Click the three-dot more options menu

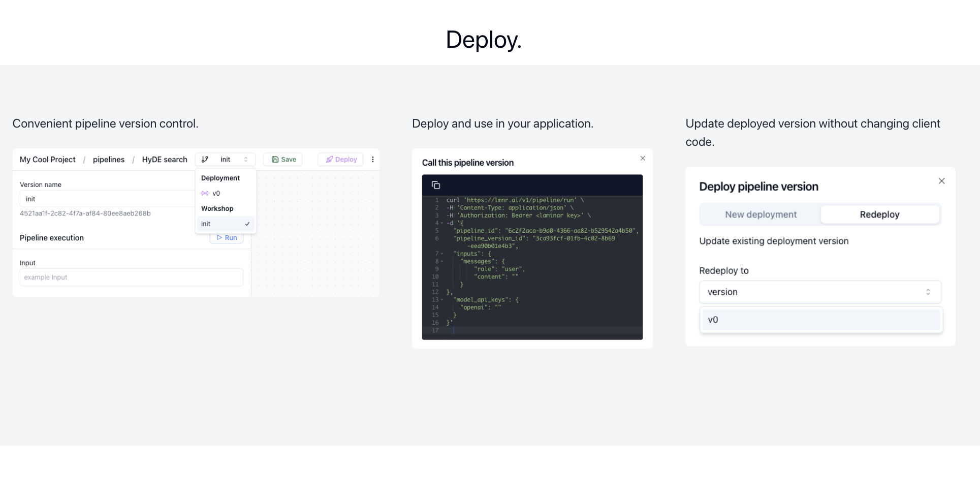pyautogui.click(x=373, y=160)
